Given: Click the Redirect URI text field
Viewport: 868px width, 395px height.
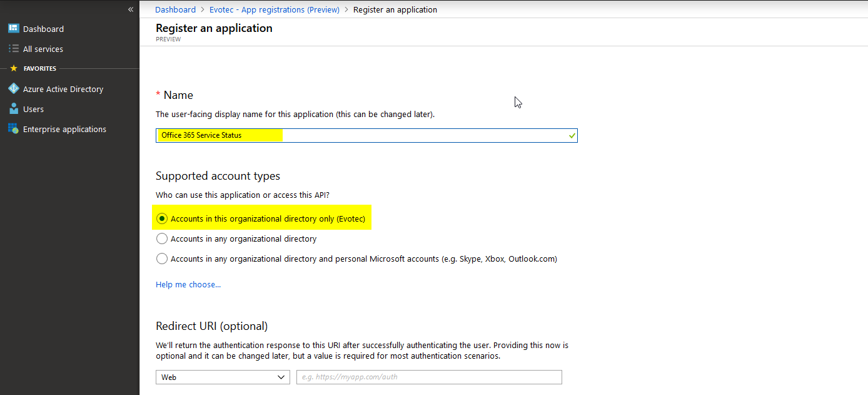Looking at the screenshot, I should pos(429,377).
